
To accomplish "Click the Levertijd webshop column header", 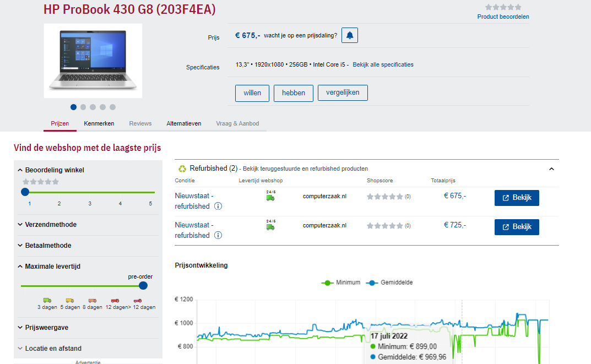I will 261,181.
